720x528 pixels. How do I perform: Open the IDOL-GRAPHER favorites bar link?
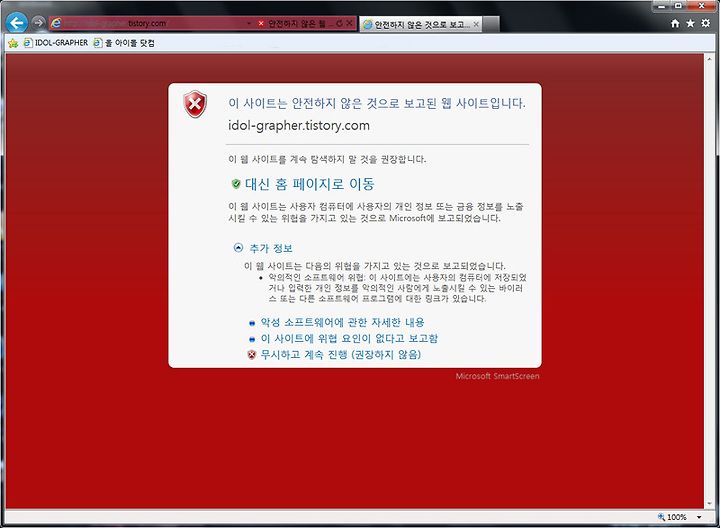[x=56, y=43]
